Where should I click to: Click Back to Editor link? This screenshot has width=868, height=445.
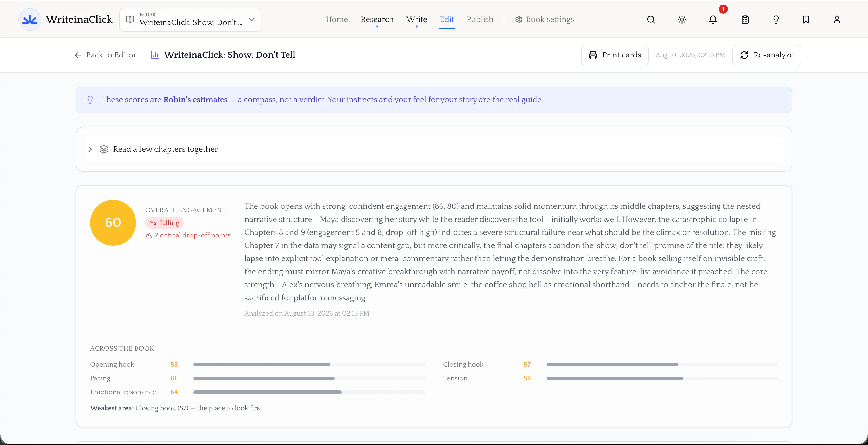click(105, 55)
